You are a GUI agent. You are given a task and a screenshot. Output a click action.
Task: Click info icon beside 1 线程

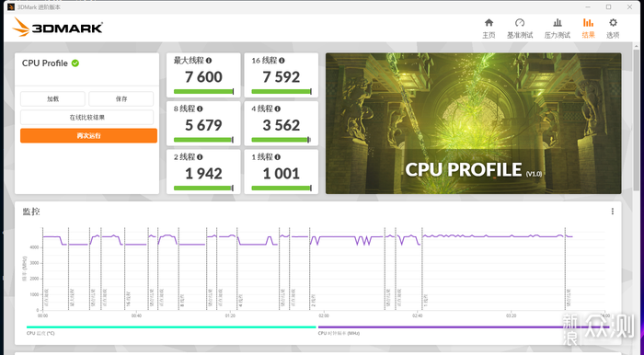(x=278, y=157)
